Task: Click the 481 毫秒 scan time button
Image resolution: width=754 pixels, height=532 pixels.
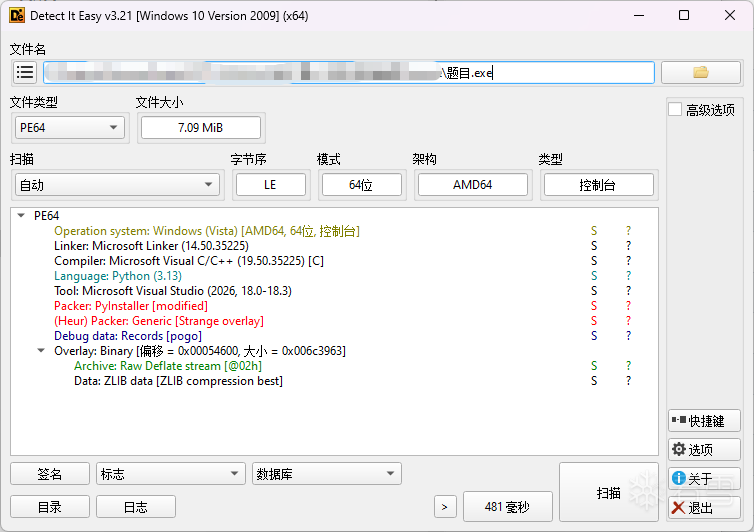Action: click(x=507, y=507)
